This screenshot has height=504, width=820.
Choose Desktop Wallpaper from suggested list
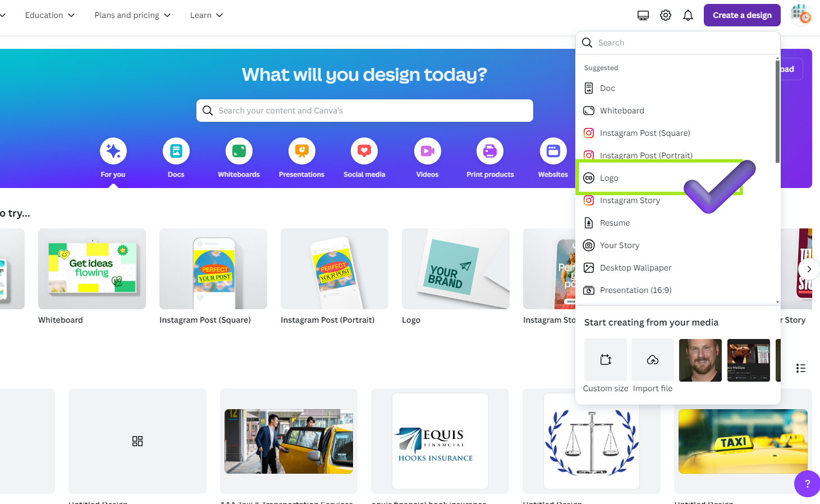click(676, 268)
